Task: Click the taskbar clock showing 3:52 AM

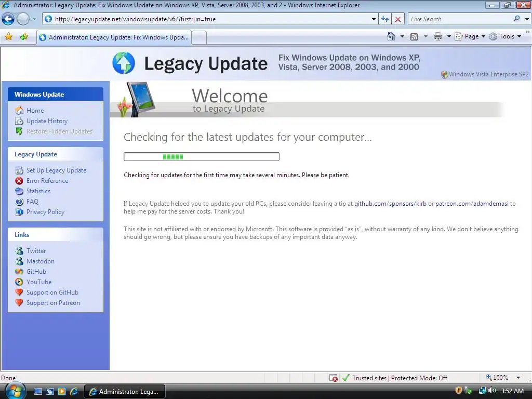Action: pyautogui.click(x=512, y=391)
